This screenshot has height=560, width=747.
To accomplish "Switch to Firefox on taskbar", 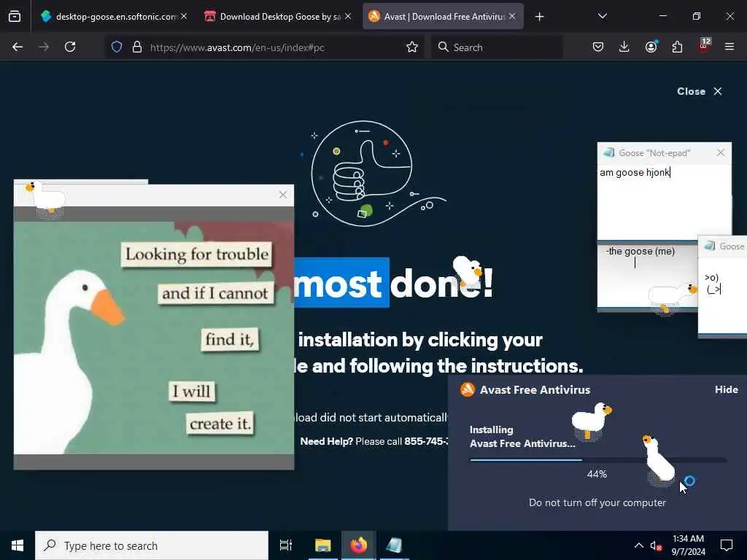I will click(x=359, y=545).
